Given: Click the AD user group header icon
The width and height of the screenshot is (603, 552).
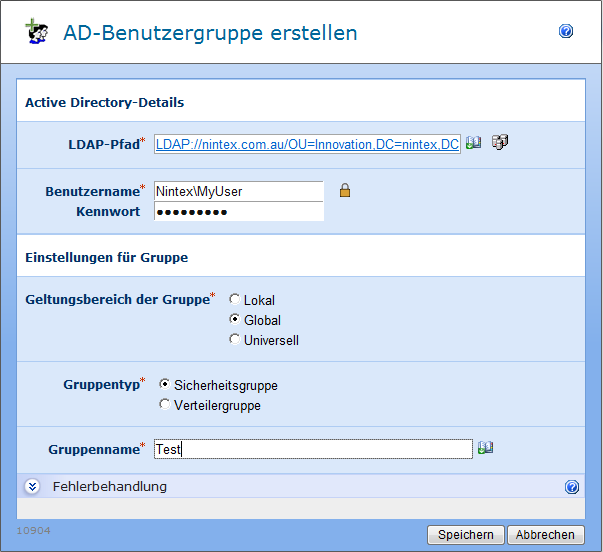Looking at the screenshot, I should [37, 32].
